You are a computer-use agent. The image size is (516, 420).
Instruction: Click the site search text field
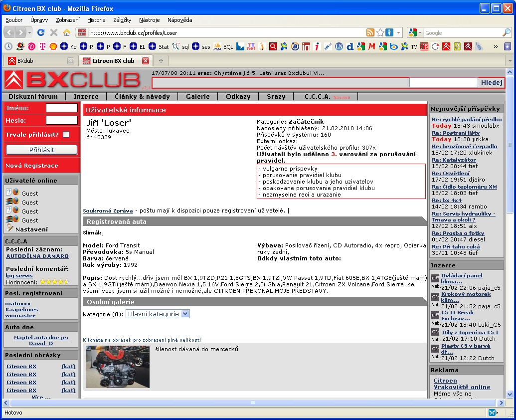(444, 83)
